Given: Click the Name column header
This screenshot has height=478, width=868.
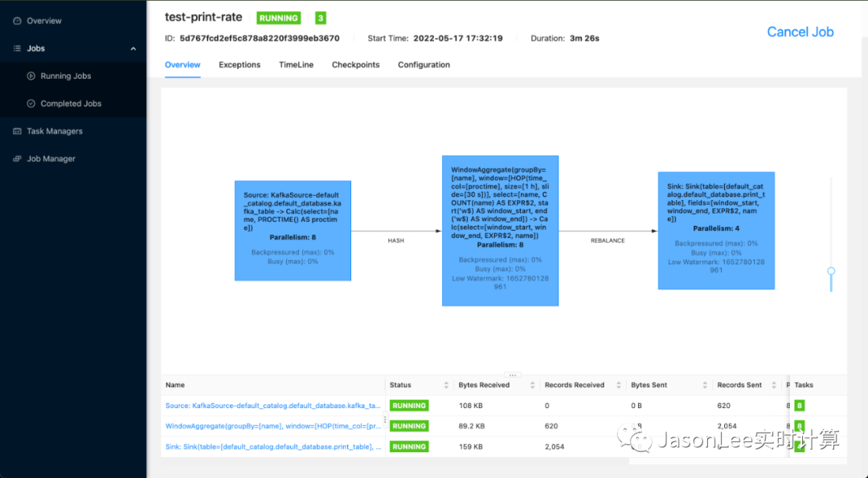Looking at the screenshot, I should coord(175,385).
